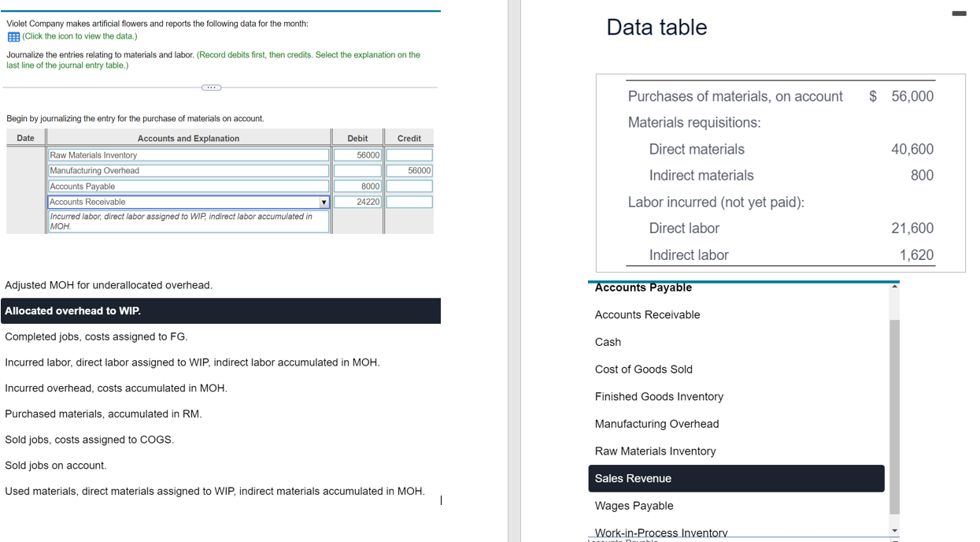Select Sales Revenue in account list
980x542 pixels.
tap(737, 479)
